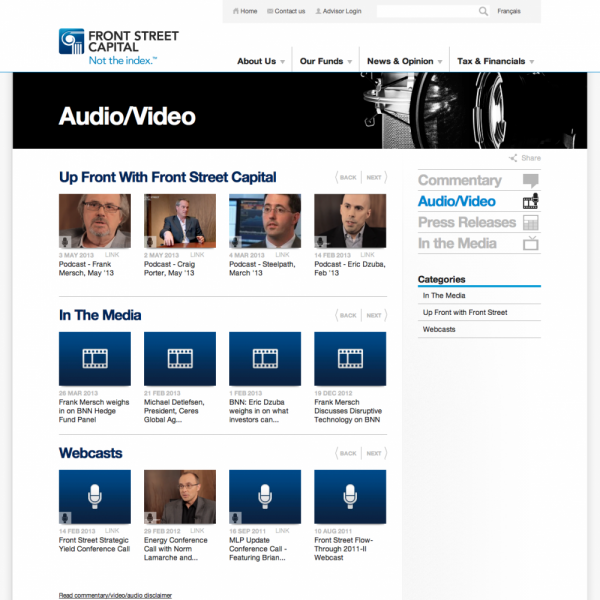Click the Commentary speech bubble icon
Image resolution: width=600 pixels, height=600 pixels.
point(531,181)
